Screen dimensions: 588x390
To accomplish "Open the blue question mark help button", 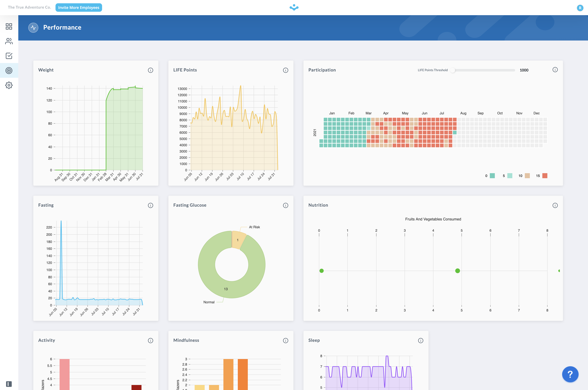I will point(570,374).
